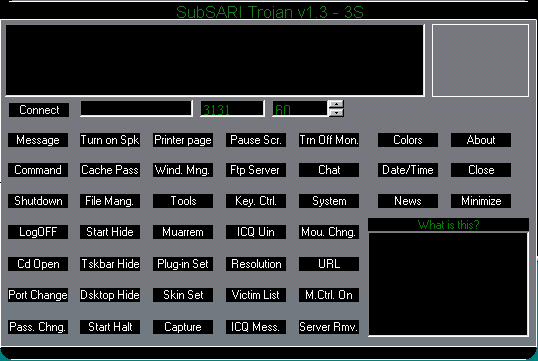Decrease the 60 value with down arrow
The image size is (538, 361).
[336, 113]
